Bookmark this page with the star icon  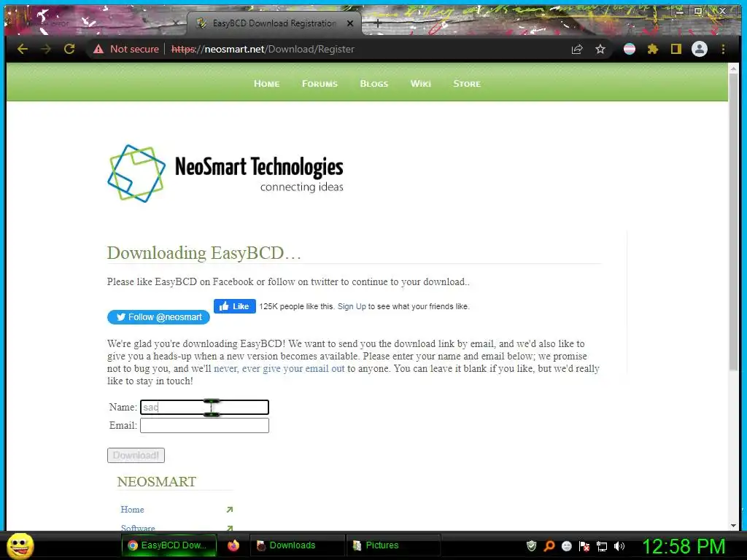[600, 49]
